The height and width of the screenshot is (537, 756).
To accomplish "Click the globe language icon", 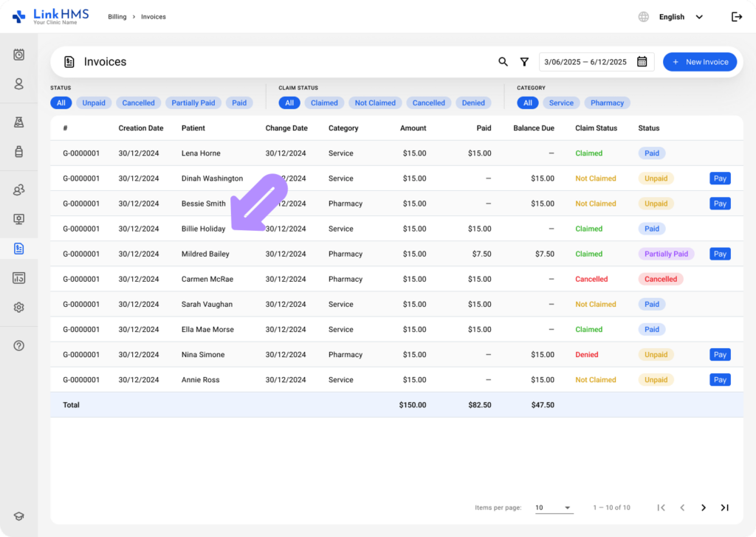I will [x=644, y=17].
